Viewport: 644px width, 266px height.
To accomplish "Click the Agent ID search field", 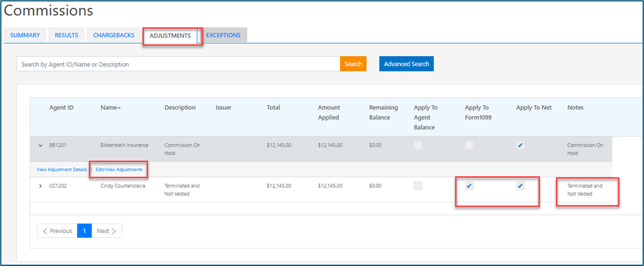I will coord(178,64).
